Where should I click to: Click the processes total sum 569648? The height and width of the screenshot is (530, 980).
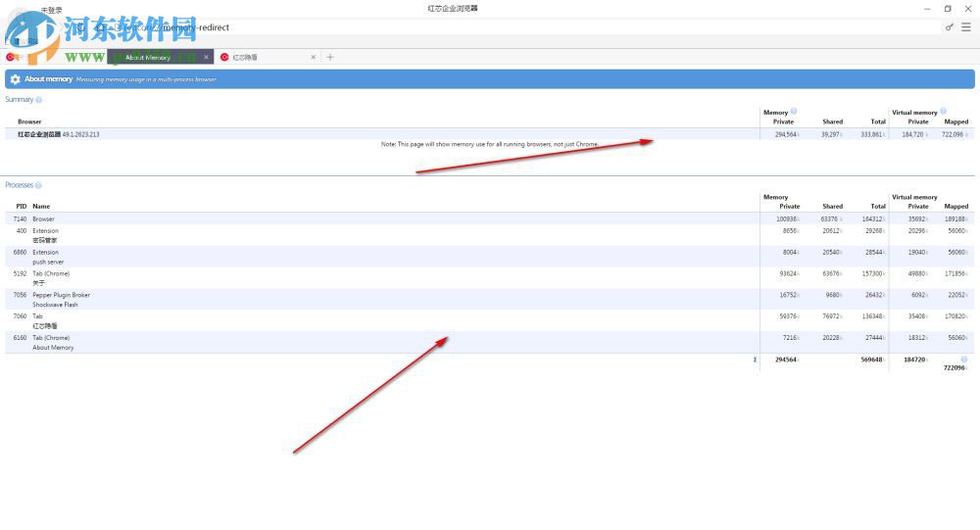872,360
